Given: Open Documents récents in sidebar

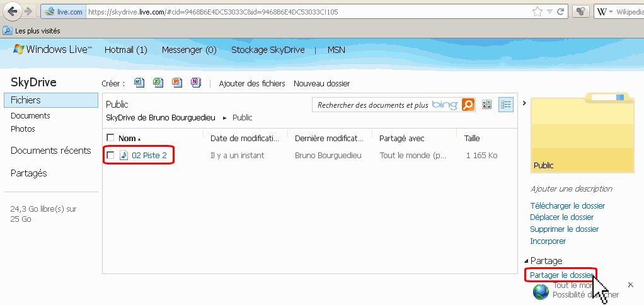Looking at the screenshot, I should [x=51, y=151].
